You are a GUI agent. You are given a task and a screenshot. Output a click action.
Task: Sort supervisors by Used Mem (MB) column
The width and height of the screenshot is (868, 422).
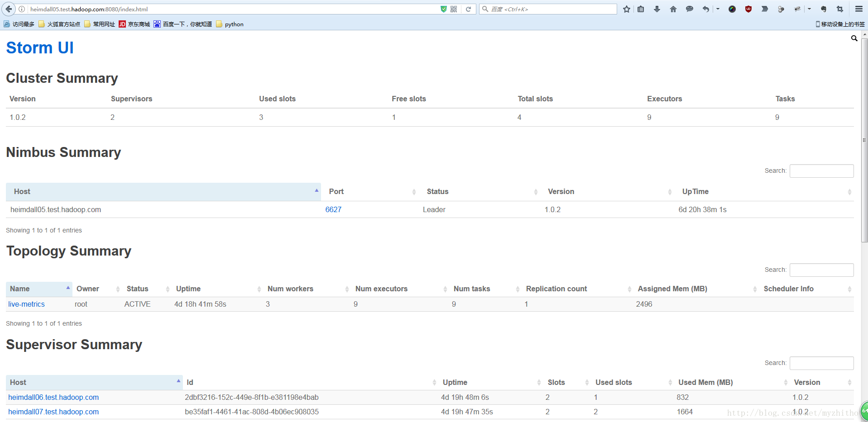732,383
